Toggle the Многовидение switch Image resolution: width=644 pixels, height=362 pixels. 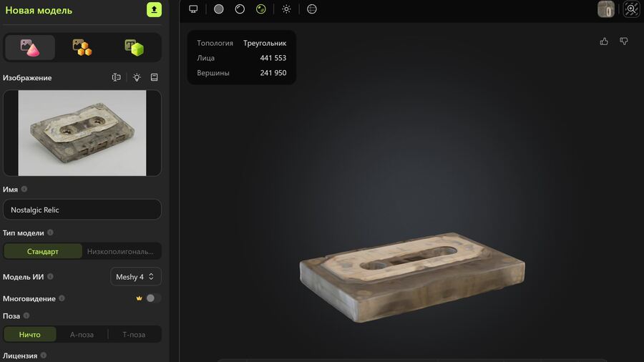[154, 298]
